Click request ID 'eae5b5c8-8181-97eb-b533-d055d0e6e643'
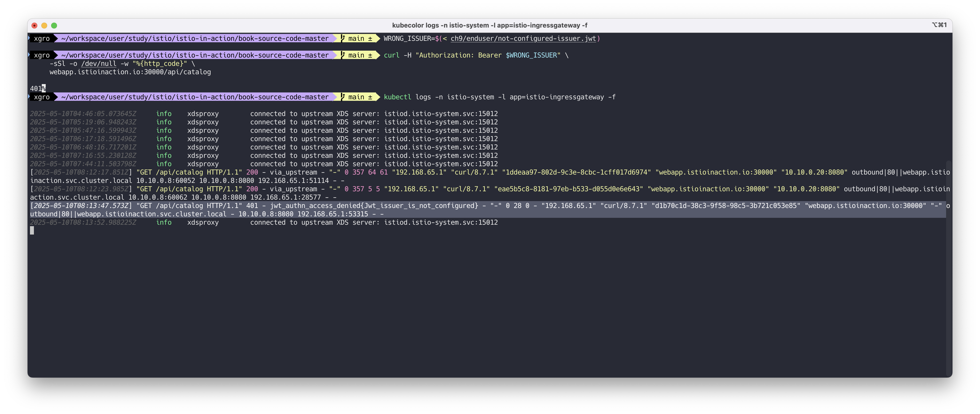Image resolution: width=980 pixels, height=414 pixels. pos(568,189)
